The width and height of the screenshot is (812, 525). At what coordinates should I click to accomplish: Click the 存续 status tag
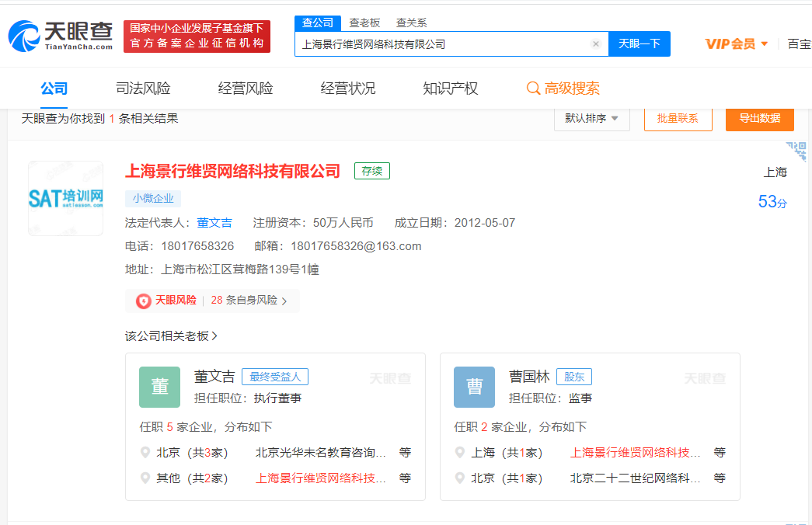pos(372,171)
